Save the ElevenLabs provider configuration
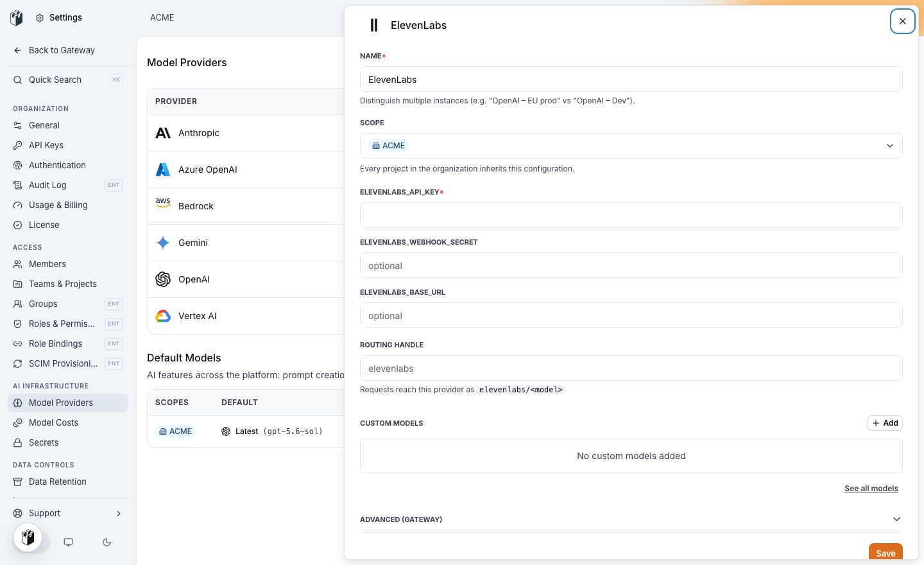Image resolution: width=924 pixels, height=565 pixels. pos(886,552)
